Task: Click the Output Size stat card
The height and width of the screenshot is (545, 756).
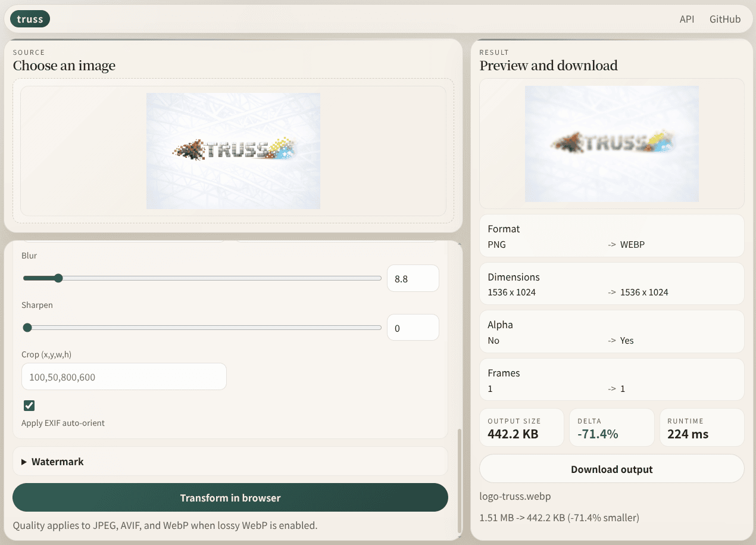Action: 521,427
